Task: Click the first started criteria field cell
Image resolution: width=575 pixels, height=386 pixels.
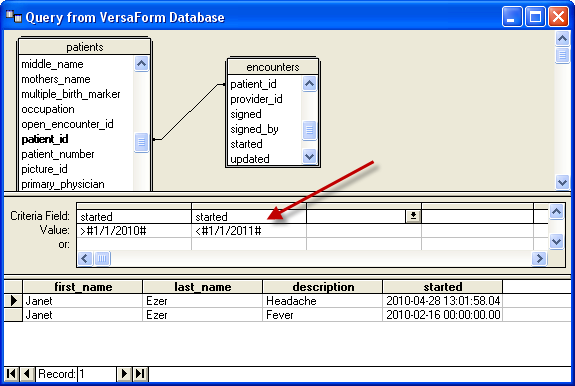Action: pyautogui.click(x=134, y=217)
